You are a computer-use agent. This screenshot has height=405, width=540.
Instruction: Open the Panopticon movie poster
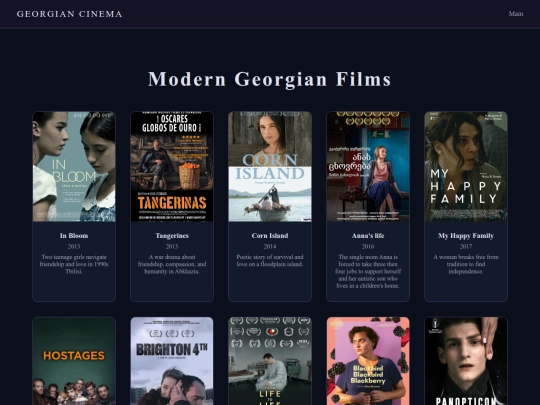466,361
